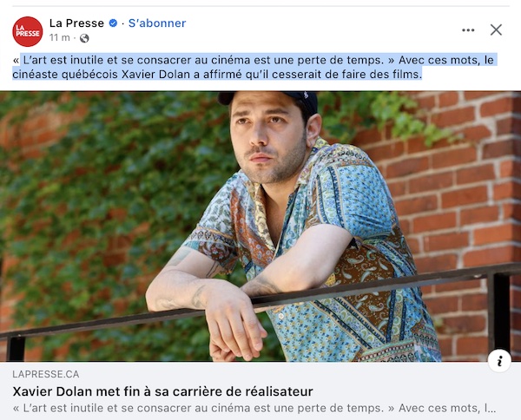Open the three-dot post options menu
Screen dimensions: 521x420
[468, 30]
